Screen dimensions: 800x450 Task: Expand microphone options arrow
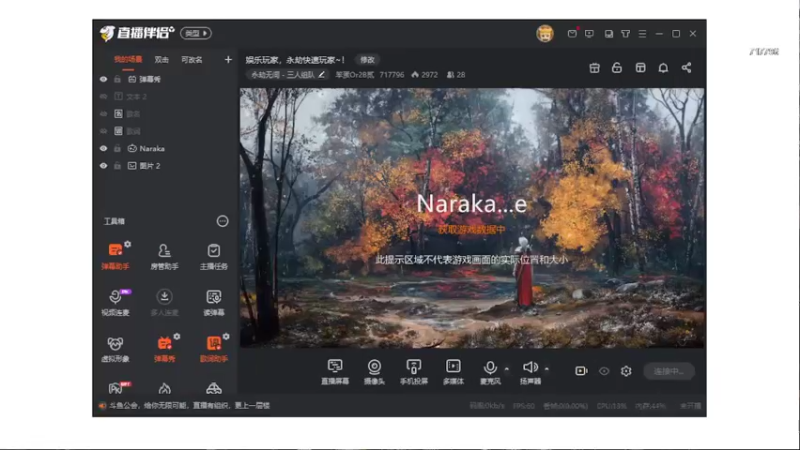(x=507, y=368)
